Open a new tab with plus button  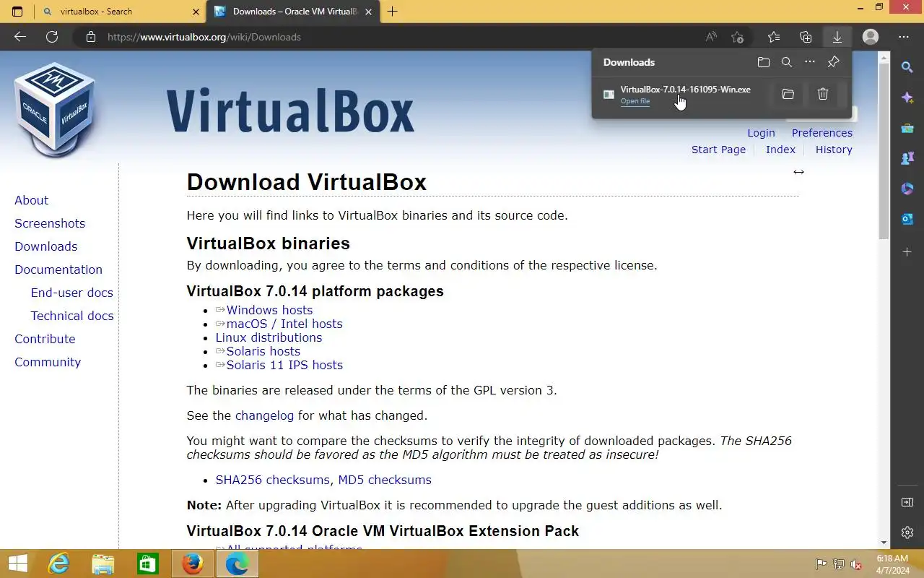click(392, 11)
